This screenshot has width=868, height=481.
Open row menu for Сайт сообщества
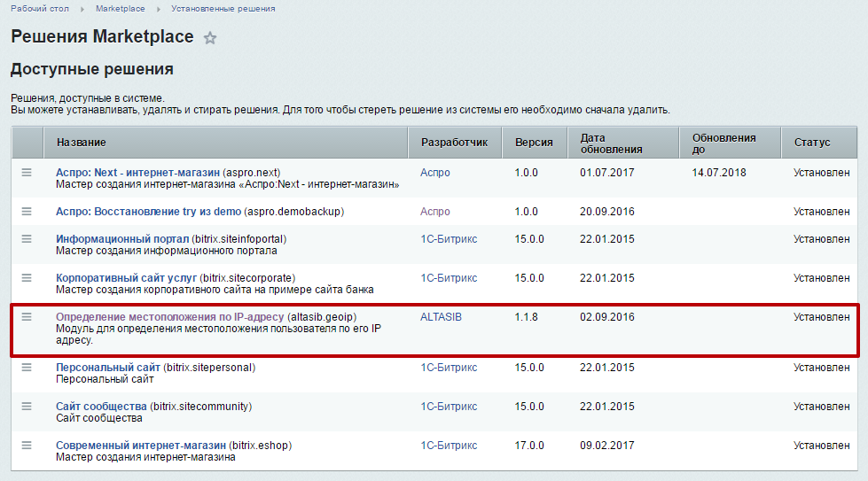coord(27,407)
